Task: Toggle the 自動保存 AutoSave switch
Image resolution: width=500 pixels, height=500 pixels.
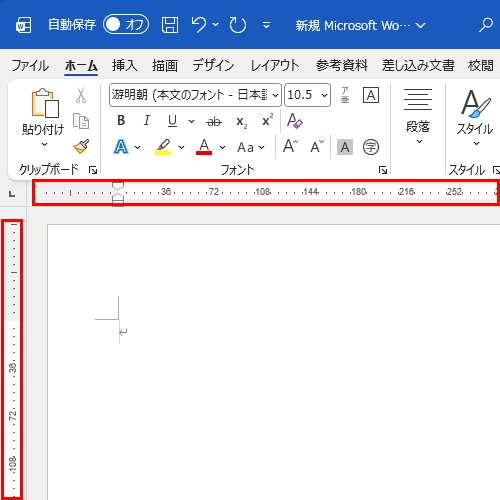Action: (126, 25)
